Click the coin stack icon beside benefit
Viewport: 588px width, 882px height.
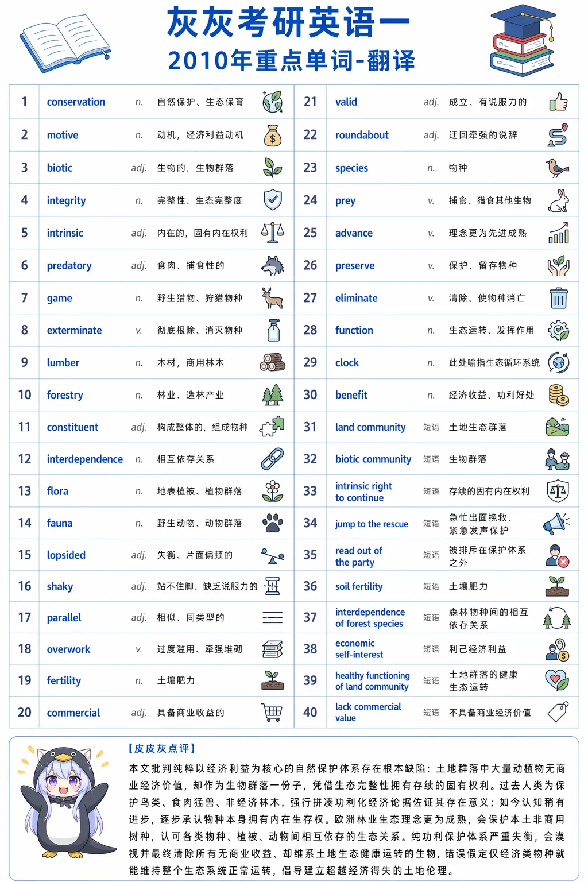[x=558, y=394]
